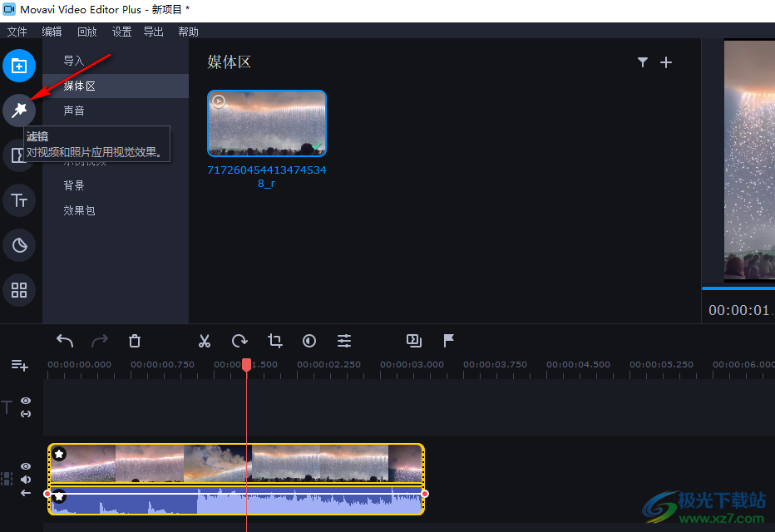Screen dimensions: 775x532
Task: Click the preview timecode 00:00:01
Action: 739,310
